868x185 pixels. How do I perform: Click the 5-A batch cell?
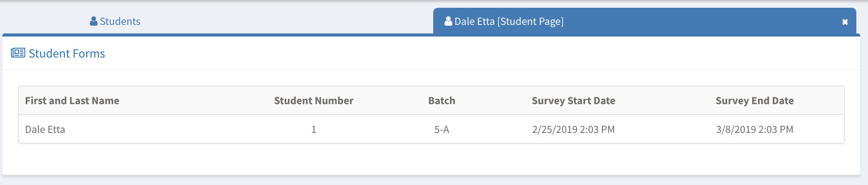point(442,129)
